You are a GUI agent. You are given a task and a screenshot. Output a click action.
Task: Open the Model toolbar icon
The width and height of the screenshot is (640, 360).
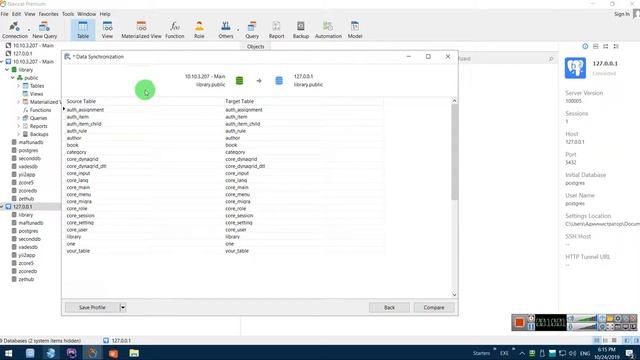point(355,30)
